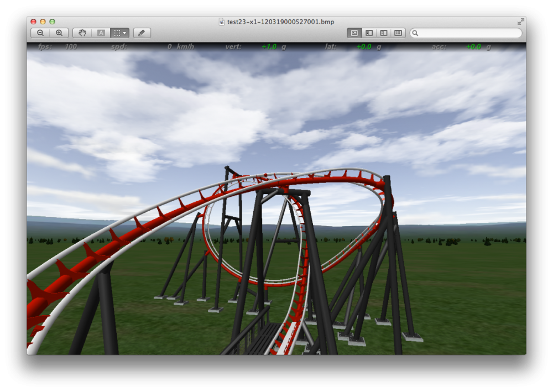Screen dimensions: 553x392
Task: Click the green zoom window button
Action: pyautogui.click(x=52, y=22)
